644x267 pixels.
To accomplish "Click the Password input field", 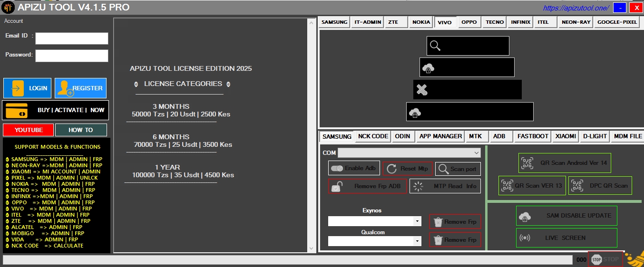I will [72, 56].
